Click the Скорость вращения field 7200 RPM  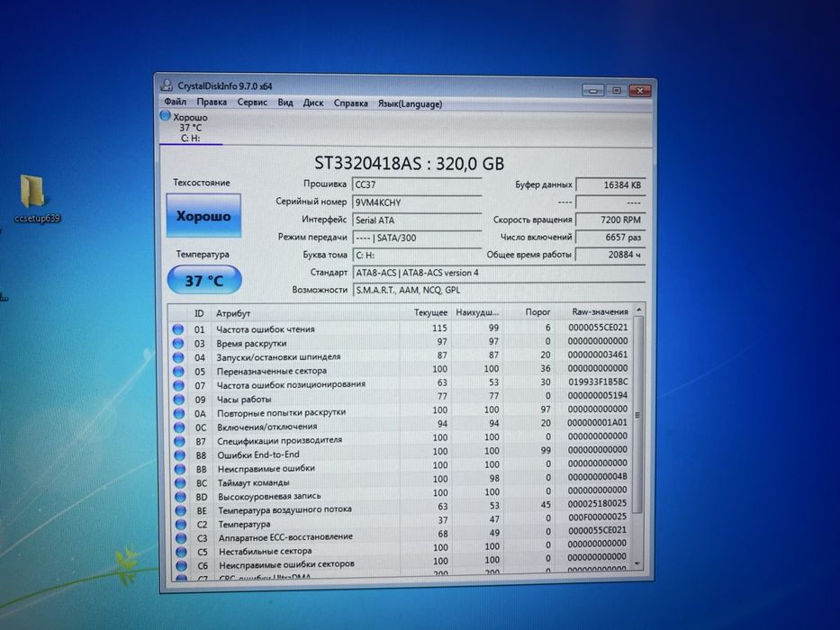610,220
